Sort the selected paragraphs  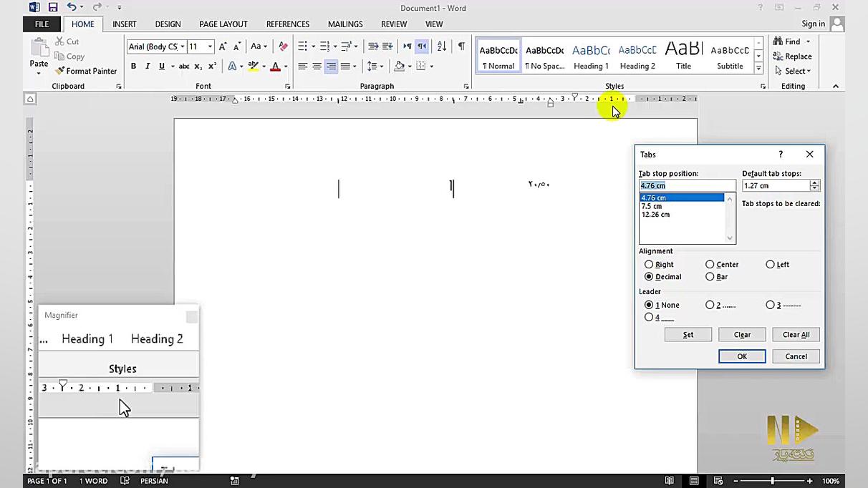(442, 47)
